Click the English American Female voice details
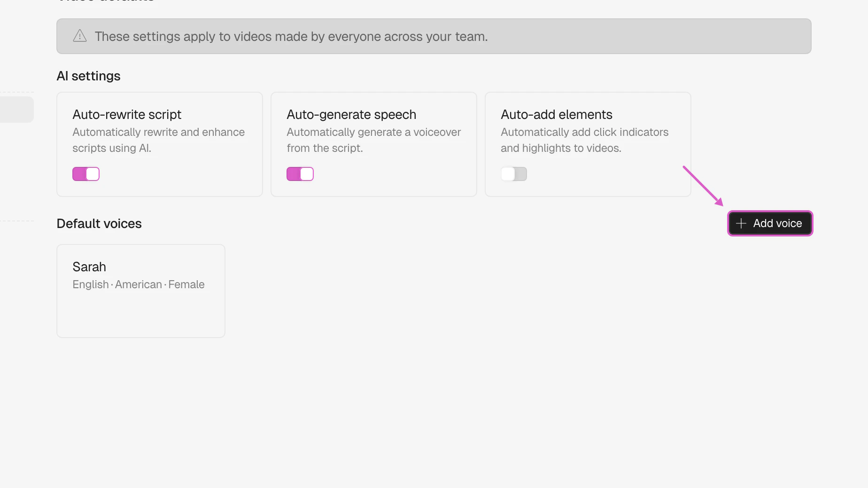The width and height of the screenshot is (868, 488). coord(139,284)
